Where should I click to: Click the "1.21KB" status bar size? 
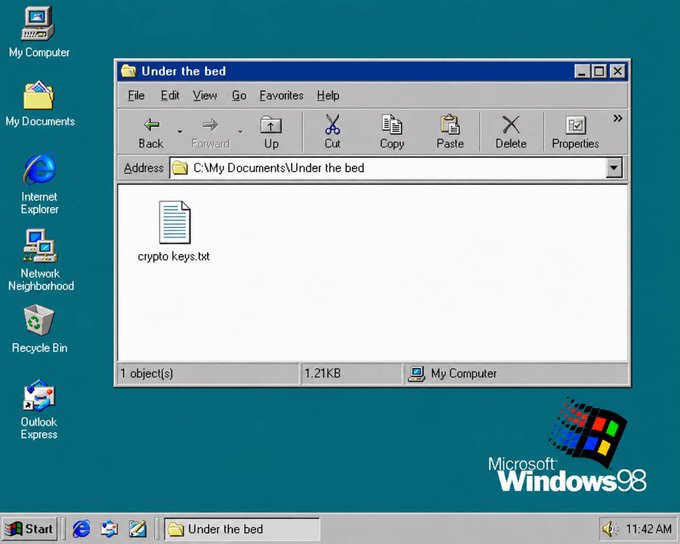tap(322, 374)
